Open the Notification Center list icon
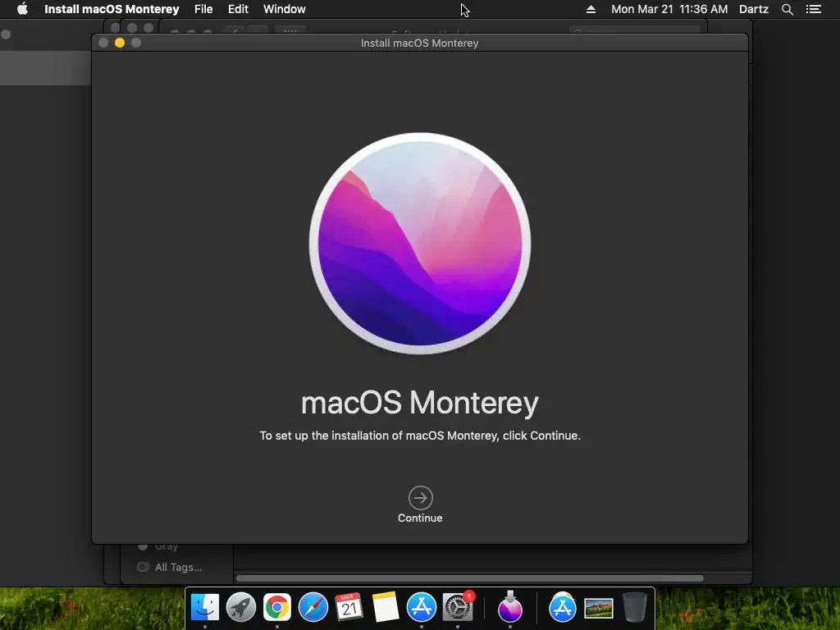Image resolution: width=840 pixels, height=630 pixels. pos(814,9)
